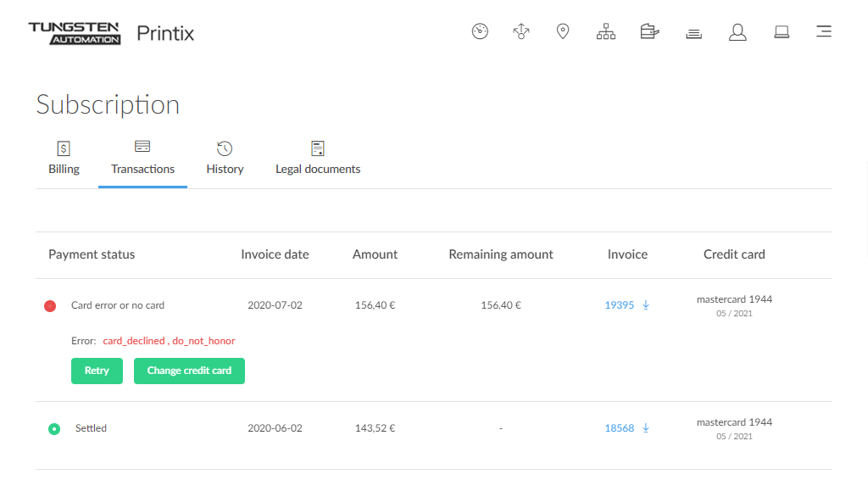Open the Printers icon

coord(649,32)
